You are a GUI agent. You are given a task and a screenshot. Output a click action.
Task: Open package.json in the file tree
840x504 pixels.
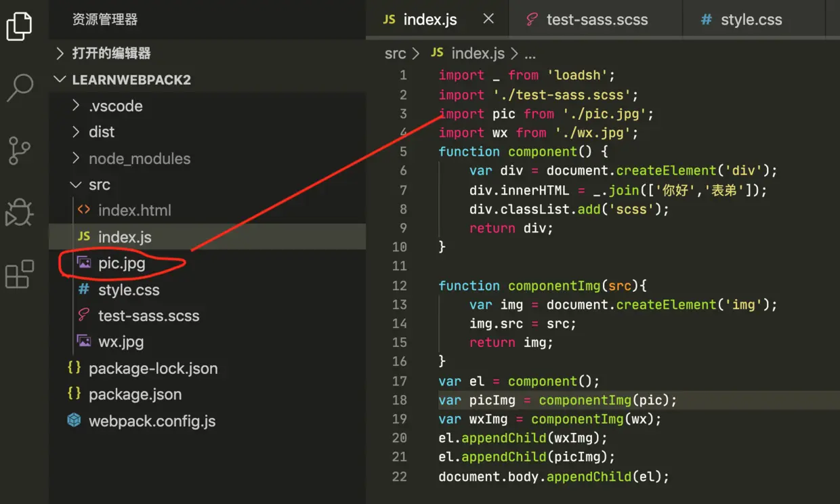[x=207, y=394]
